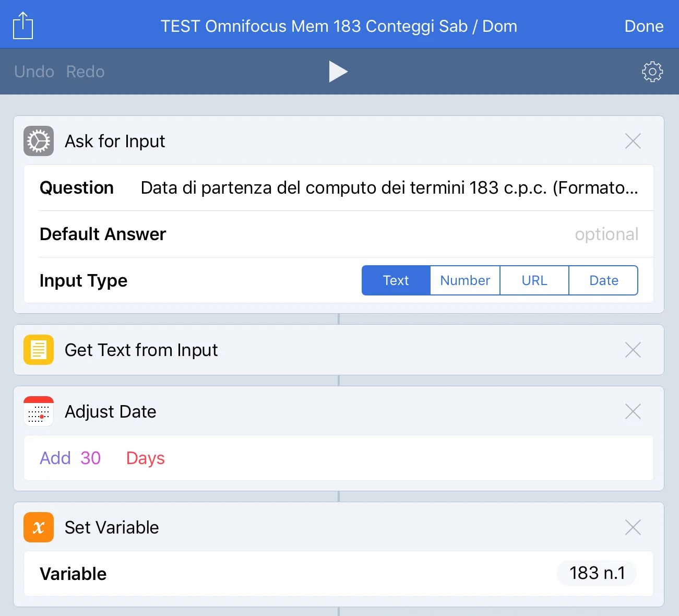The width and height of the screenshot is (679, 616).
Task: Select Text input type
Action: (396, 280)
